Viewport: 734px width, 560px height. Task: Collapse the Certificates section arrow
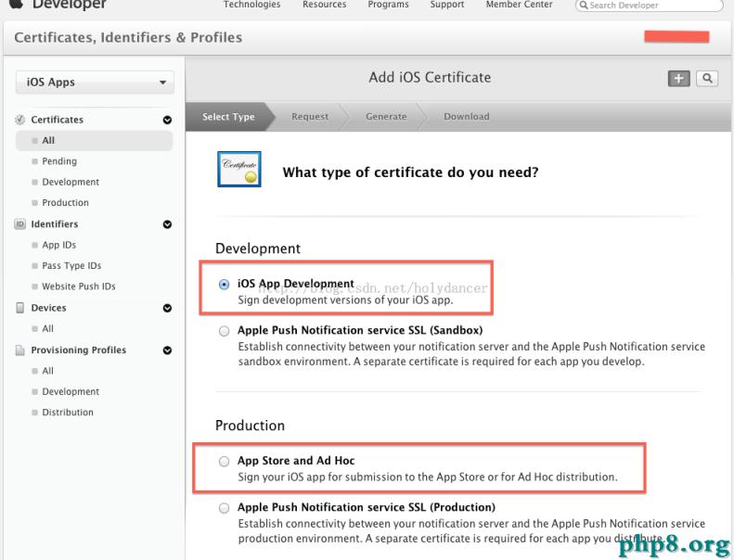click(167, 121)
